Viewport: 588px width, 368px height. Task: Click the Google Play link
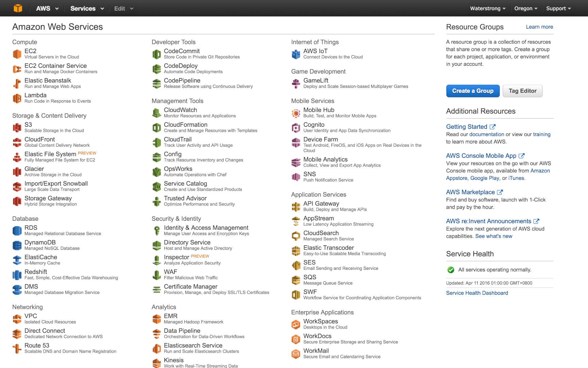(485, 178)
